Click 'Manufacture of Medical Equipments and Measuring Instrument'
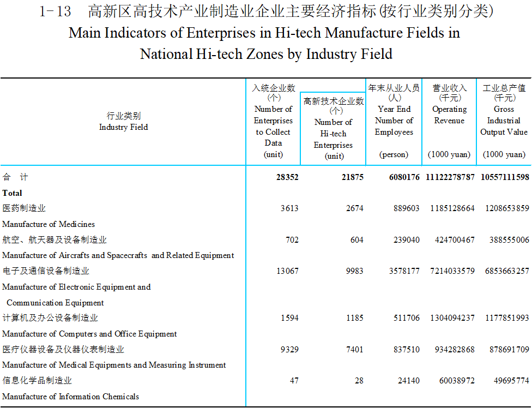Viewport: 532px width, 408px height. [x=114, y=365]
